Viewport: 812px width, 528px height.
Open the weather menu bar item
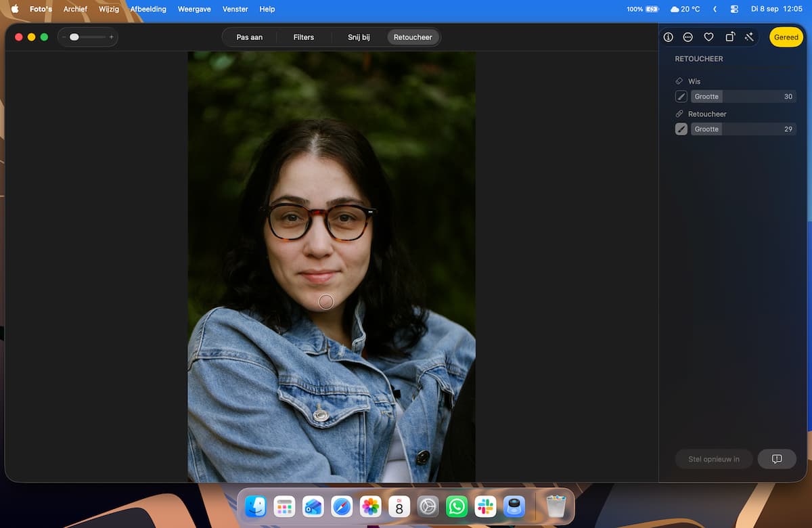point(685,9)
